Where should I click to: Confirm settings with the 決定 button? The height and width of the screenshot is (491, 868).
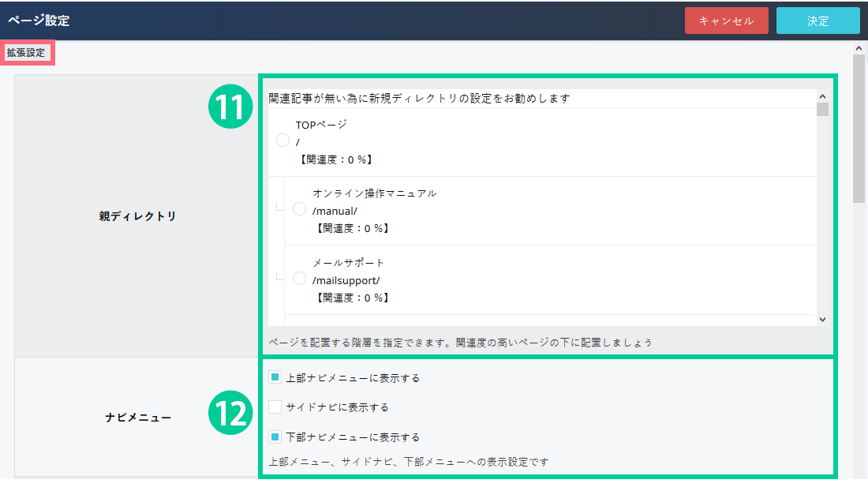click(817, 21)
